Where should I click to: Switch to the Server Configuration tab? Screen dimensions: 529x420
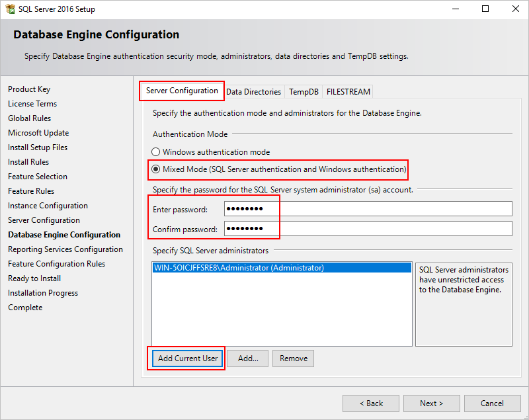click(182, 91)
